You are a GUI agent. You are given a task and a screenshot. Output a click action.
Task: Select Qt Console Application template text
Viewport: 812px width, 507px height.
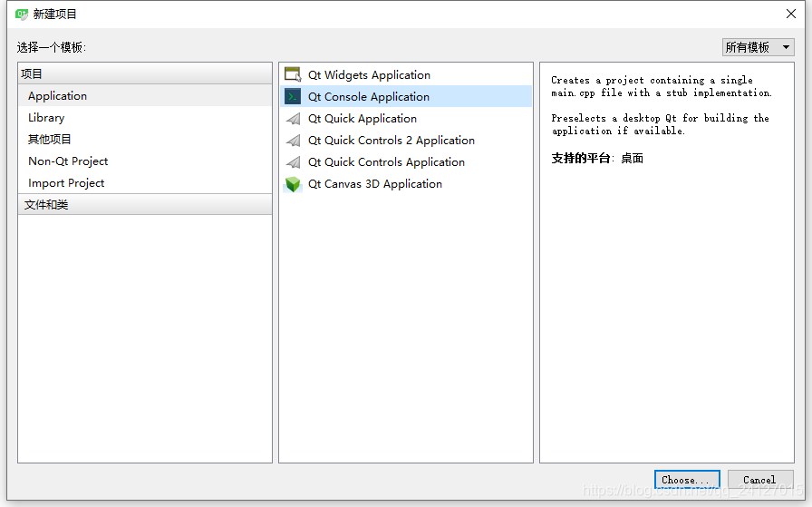(369, 97)
